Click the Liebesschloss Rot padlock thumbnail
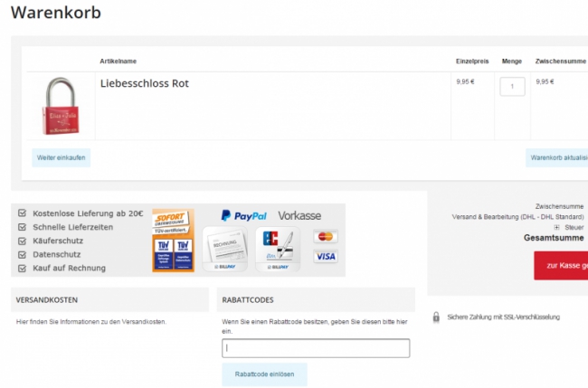 click(61, 106)
